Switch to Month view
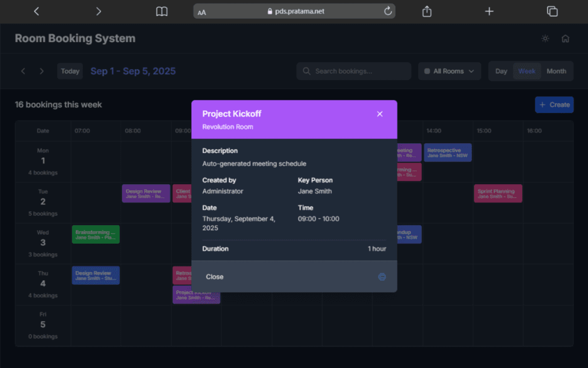 [556, 71]
